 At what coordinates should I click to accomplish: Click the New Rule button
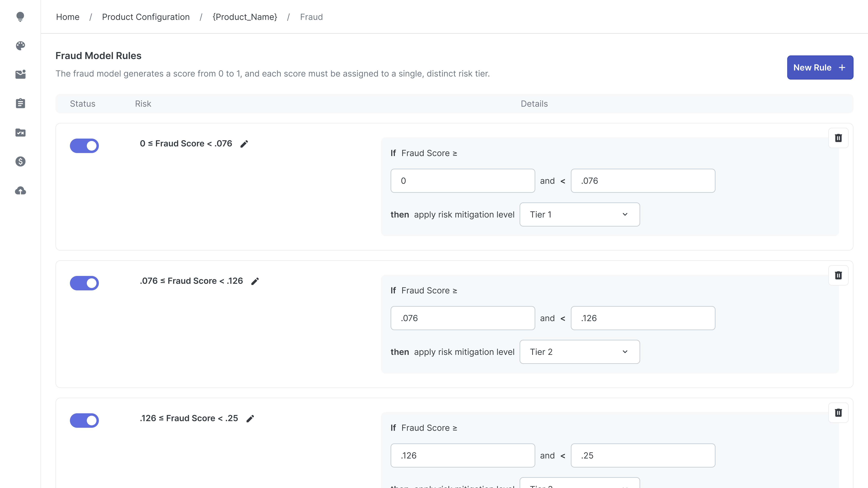(x=820, y=67)
